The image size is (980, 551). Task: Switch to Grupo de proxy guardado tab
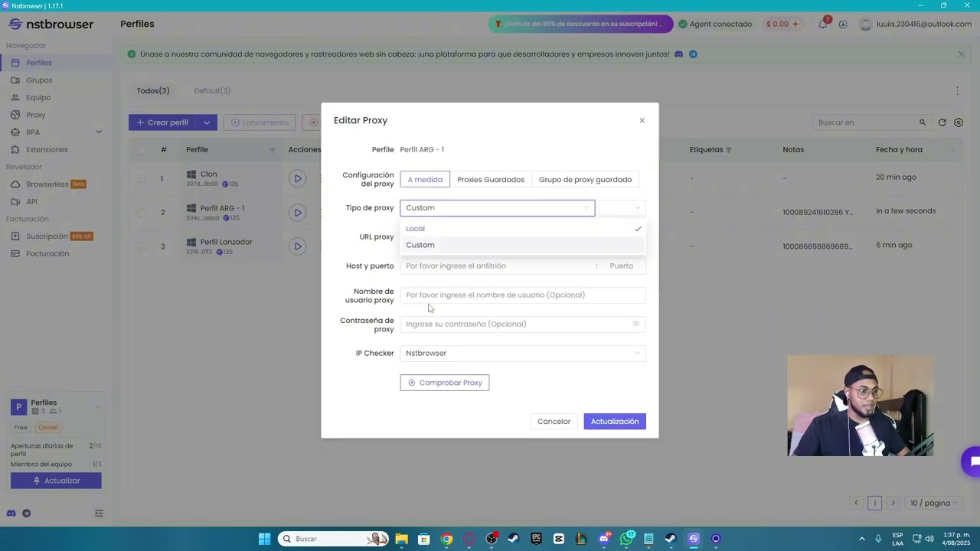click(x=585, y=180)
